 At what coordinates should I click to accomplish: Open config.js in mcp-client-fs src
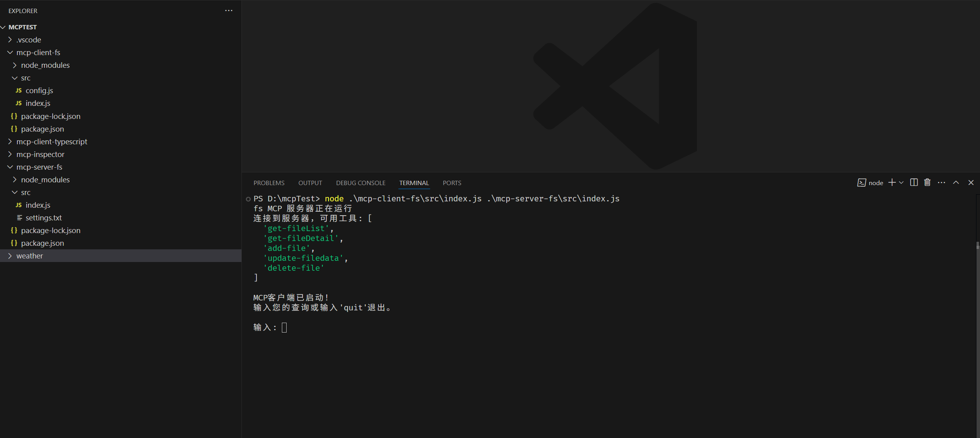[x=39, y=90]
